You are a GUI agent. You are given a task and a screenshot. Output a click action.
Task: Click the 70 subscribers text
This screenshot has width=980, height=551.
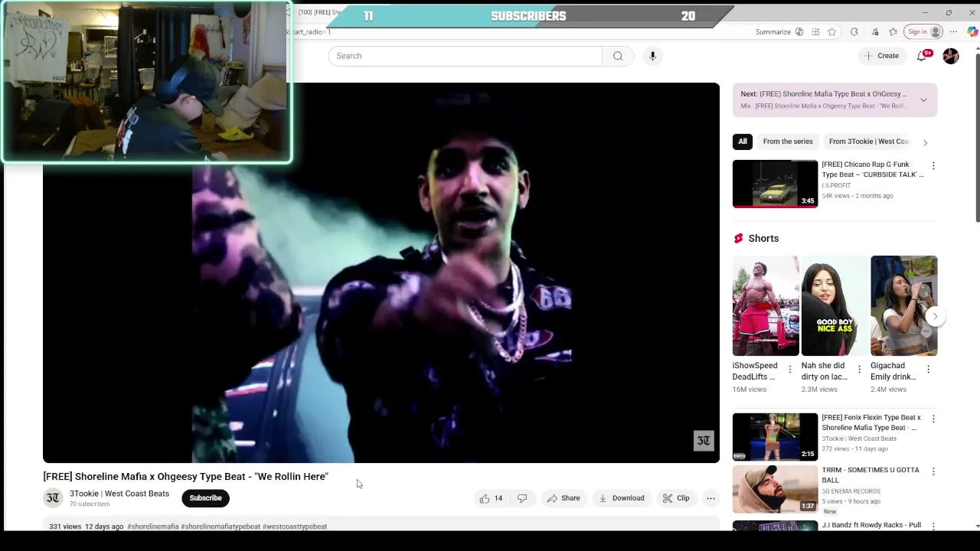(x=90, y=504)
